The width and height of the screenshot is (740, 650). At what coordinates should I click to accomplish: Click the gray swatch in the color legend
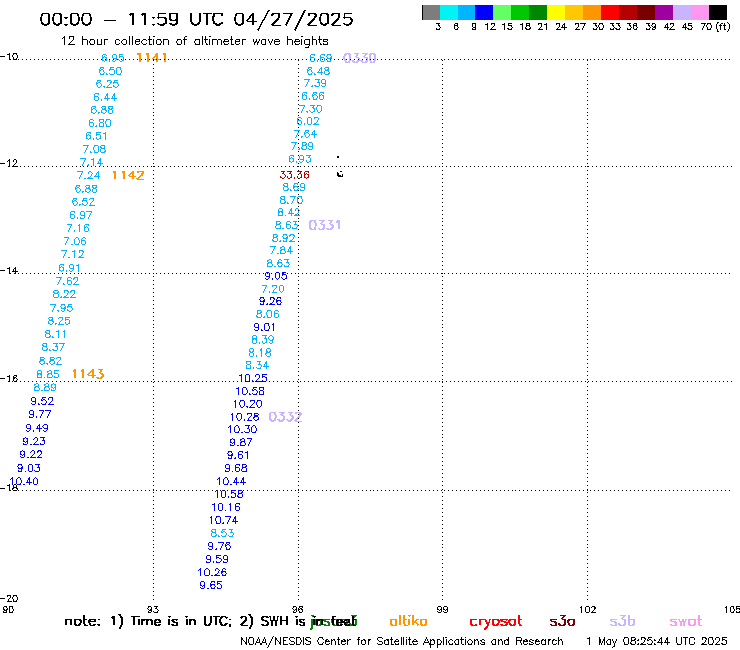pos(431,12)
